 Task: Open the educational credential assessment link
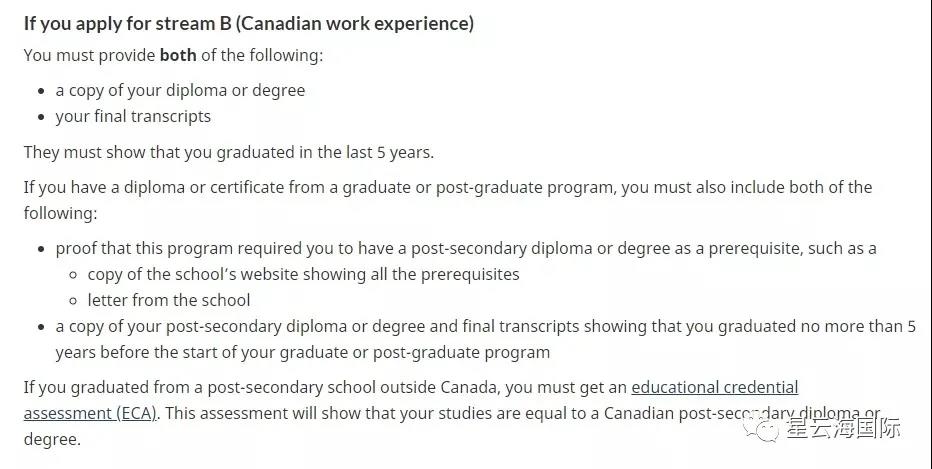tap(714, 388)
